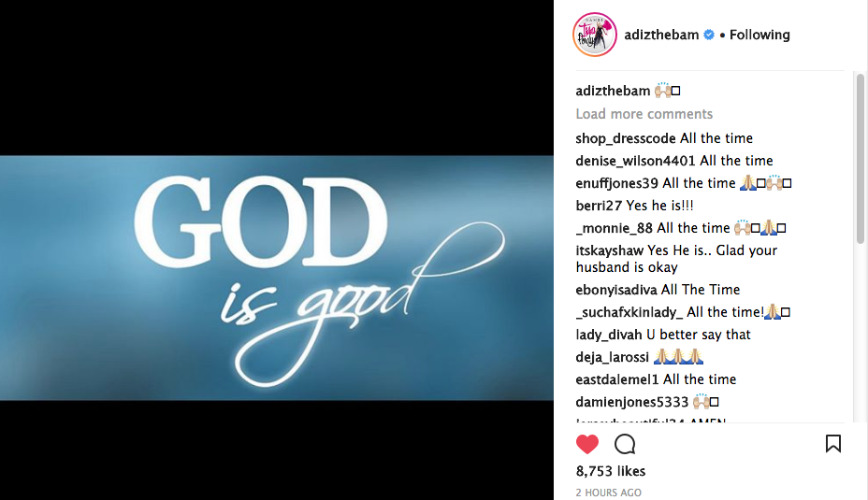Visit shop_dresscode commenter profile
868x500 pixels.
pyautogui.click(x=626, y=138)
